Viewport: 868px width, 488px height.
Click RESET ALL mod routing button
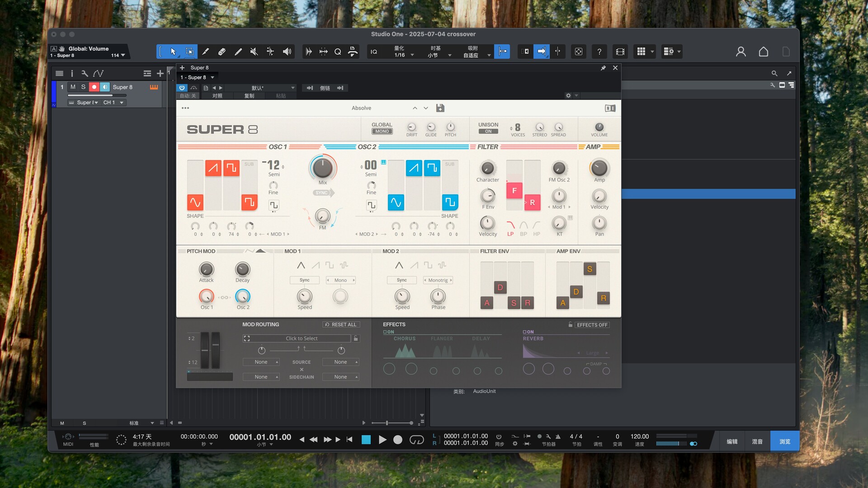[x=341, y=324]
